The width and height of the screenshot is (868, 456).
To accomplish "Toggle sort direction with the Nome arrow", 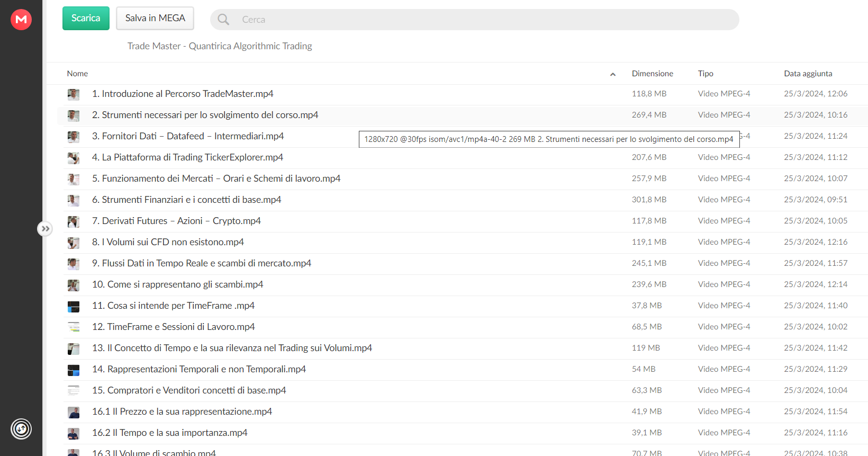I will (613, 74).
